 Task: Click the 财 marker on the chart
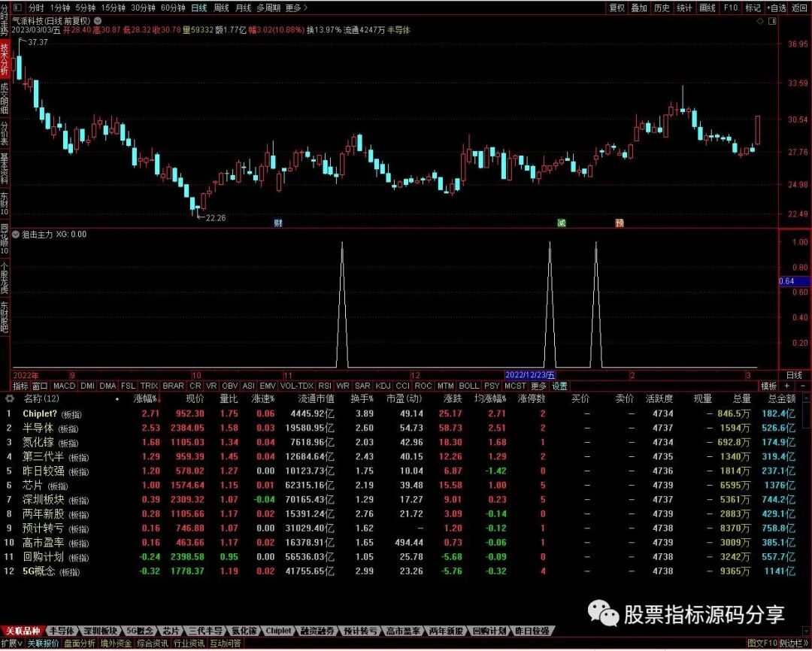click(x=279, y=223)
